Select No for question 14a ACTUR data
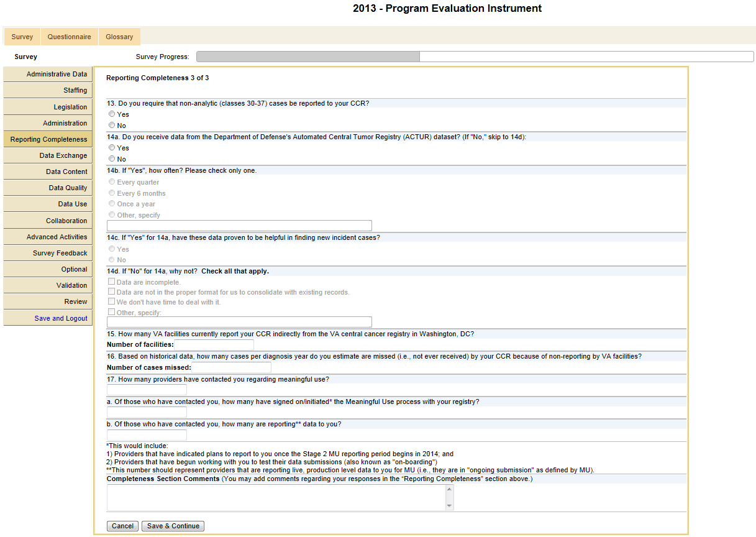Screen dimensions: 756x537 [112, 159]
